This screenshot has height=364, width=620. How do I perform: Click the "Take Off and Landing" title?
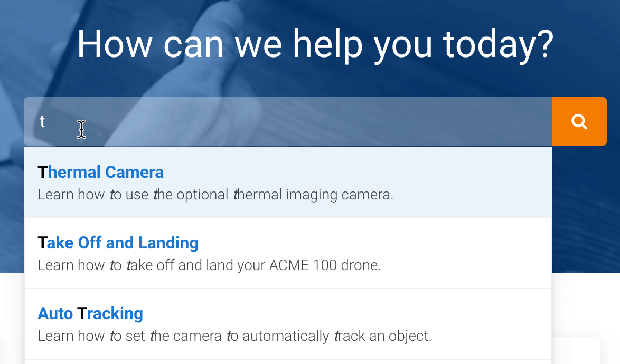(118, 243)
